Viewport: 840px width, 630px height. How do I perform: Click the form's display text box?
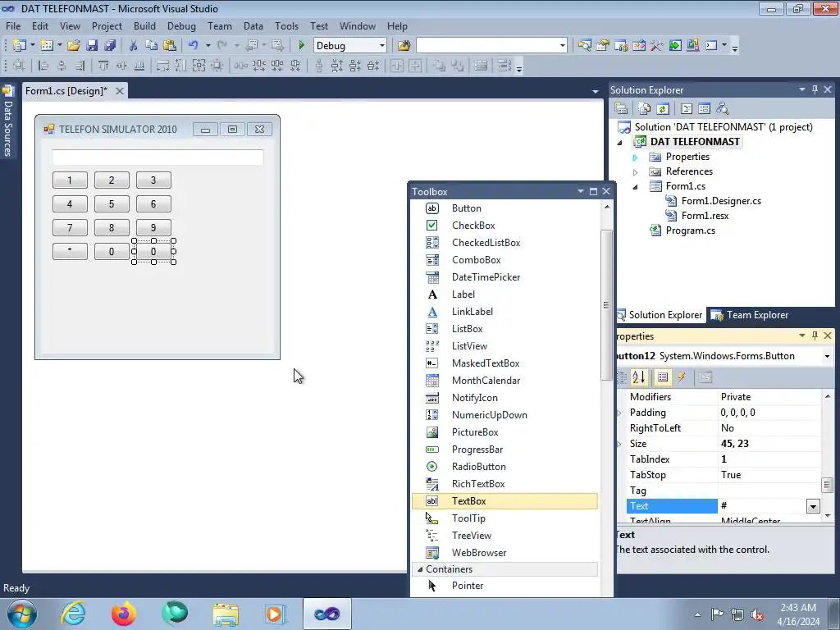tap(157, 157)
